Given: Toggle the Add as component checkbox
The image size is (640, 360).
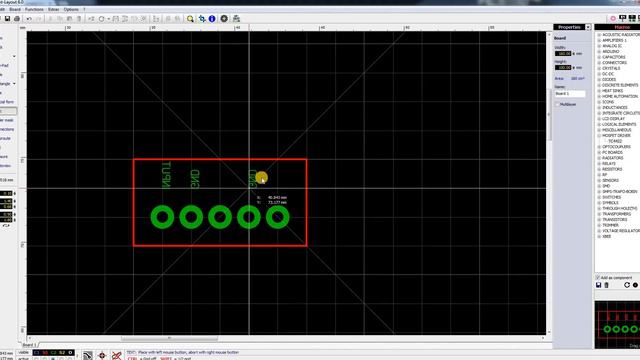Looking at the screenshot, I should pos(598,278).
